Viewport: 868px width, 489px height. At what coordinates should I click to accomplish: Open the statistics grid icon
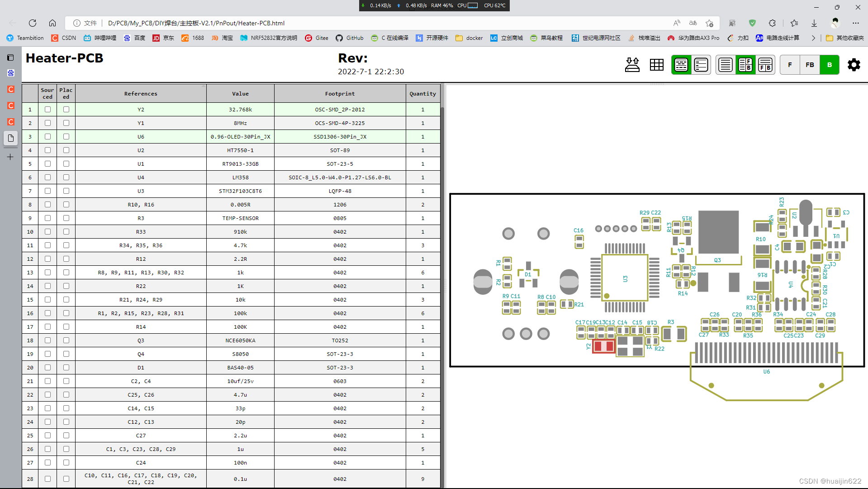tap(656, 65)
